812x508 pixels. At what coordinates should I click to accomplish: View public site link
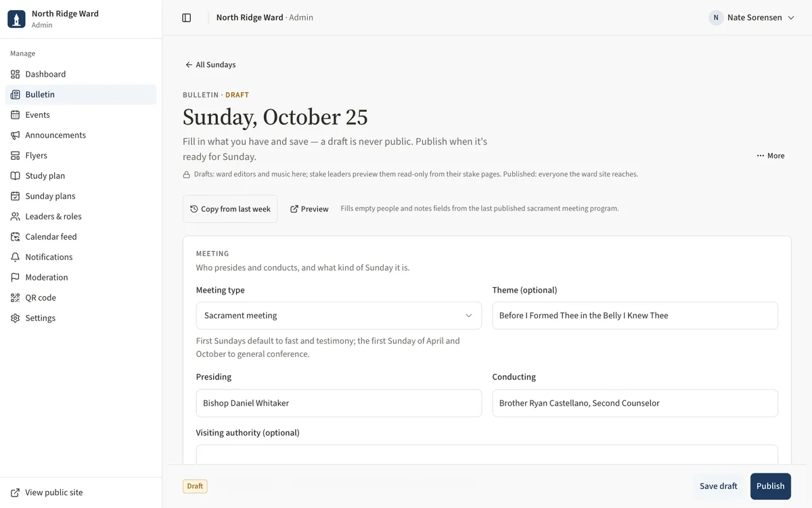click(x=81, y=493)
